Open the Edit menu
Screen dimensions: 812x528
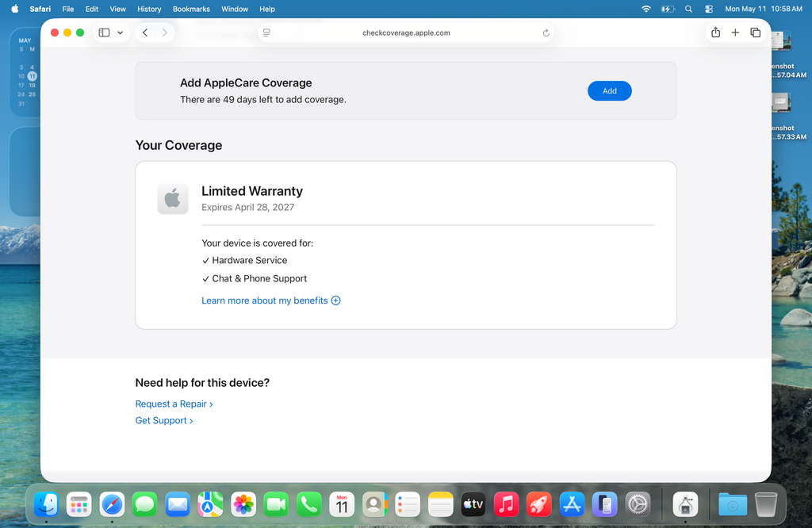tap(92, 9)
